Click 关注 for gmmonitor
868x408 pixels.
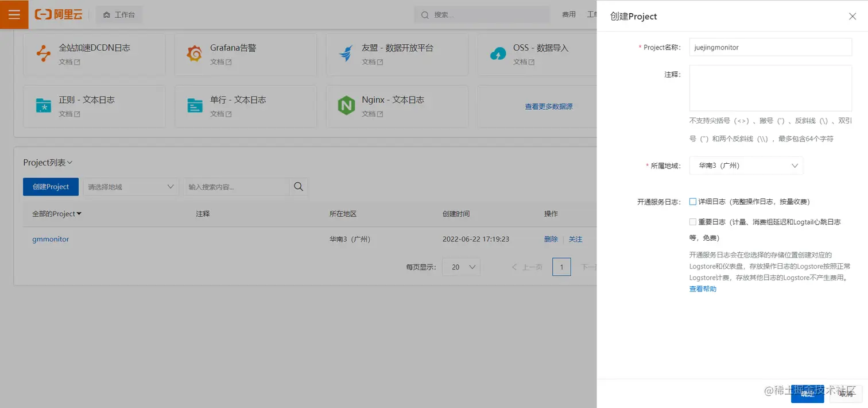[x=575, y=239]
